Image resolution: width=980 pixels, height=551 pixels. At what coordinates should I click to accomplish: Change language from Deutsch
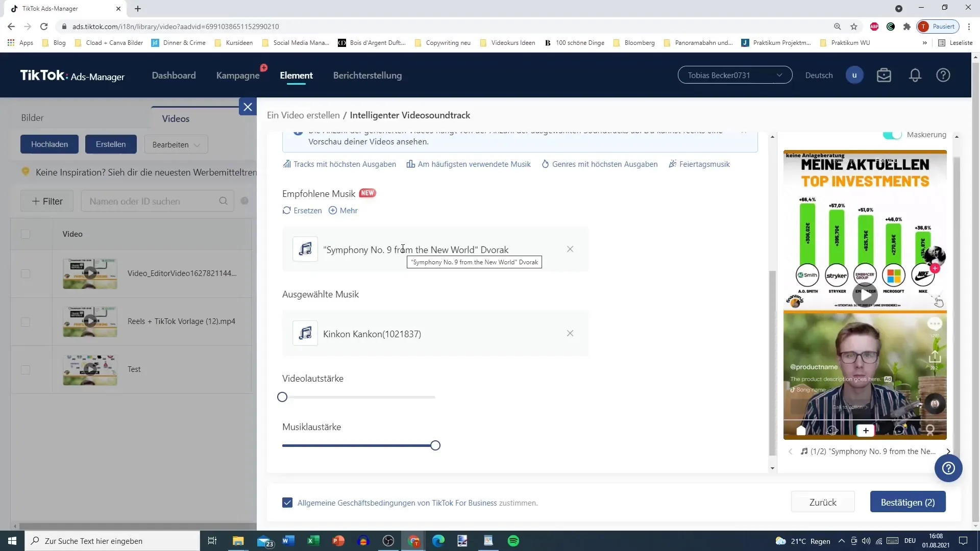[819, 76]
